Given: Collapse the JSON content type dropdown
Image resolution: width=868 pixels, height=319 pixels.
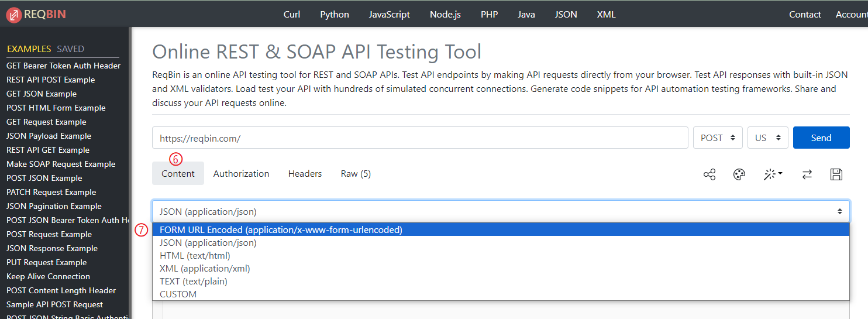Looking at the screenshot, I should pos(501,211).
